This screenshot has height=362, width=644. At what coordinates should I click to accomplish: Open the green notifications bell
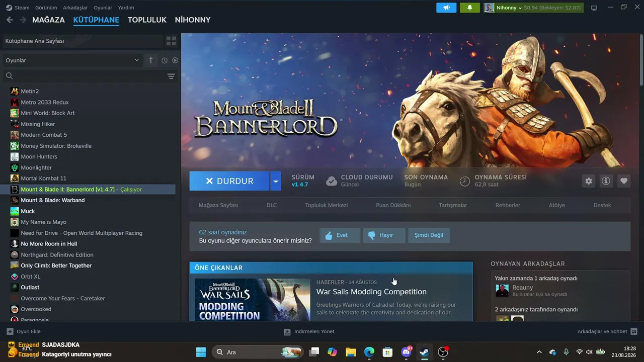tap(470, 8)
